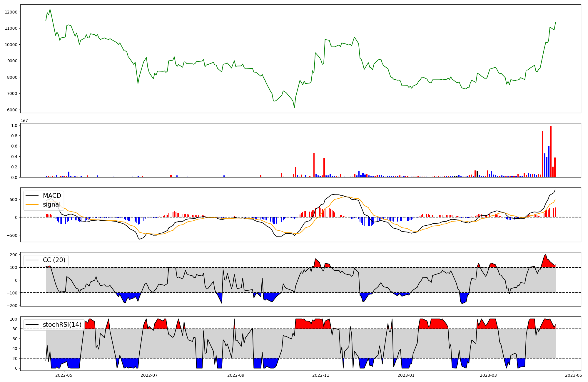Click the 2022-05 x-axis date label

point(64,375)
